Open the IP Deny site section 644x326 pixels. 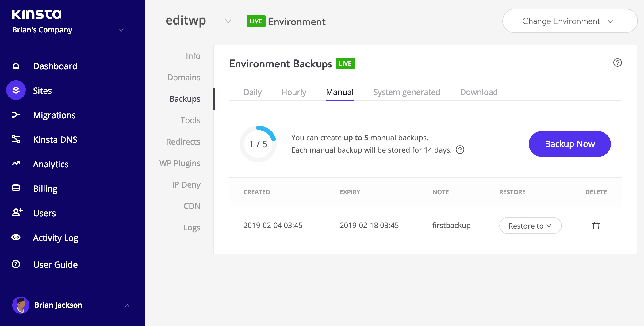click(x=186, y=184)
